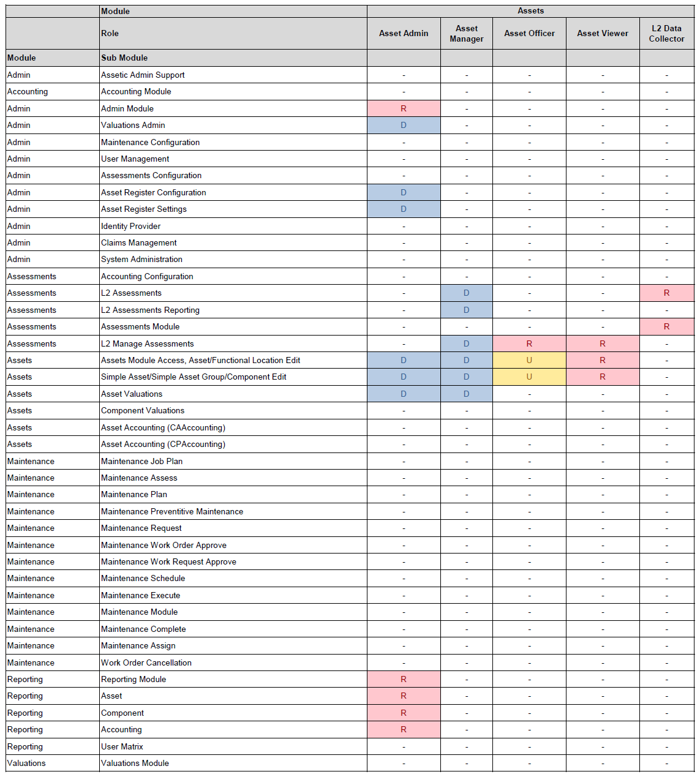Click Asset Manager D cell for L2 Assessments
Image resolution: width=700 pixels, height=777 pixels.
pos(467,293)
